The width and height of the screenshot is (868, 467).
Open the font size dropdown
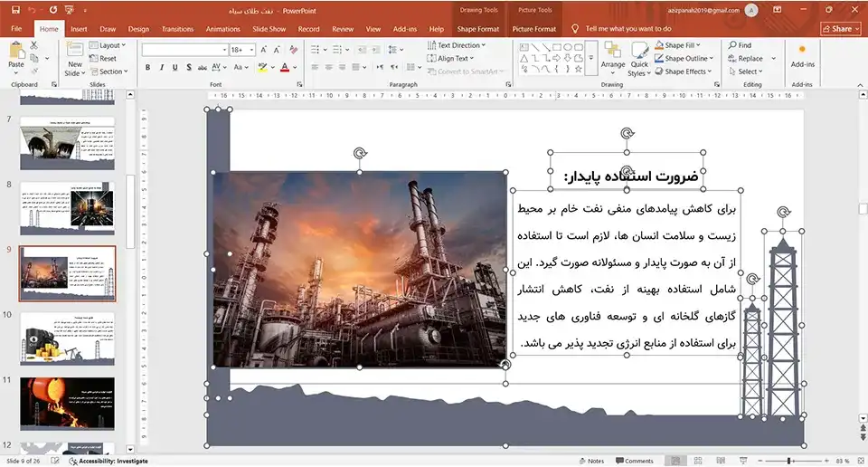pos(252,50)
